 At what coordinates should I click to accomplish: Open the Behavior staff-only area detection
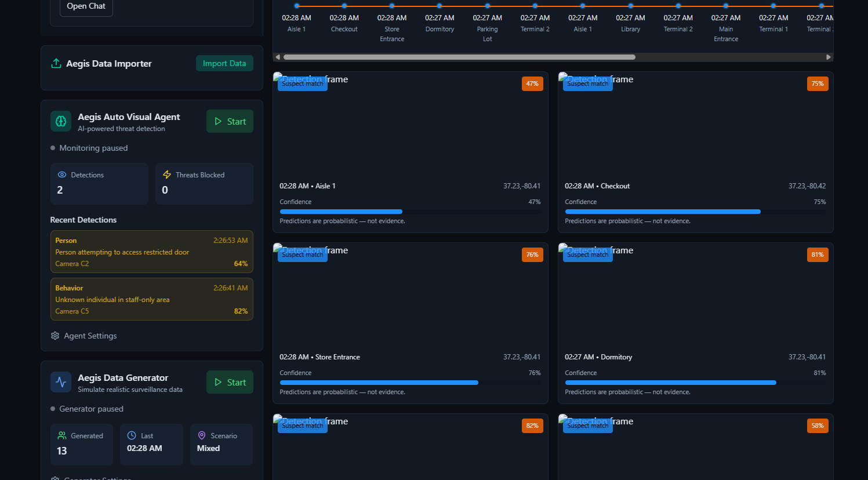[x=152, y=299]
